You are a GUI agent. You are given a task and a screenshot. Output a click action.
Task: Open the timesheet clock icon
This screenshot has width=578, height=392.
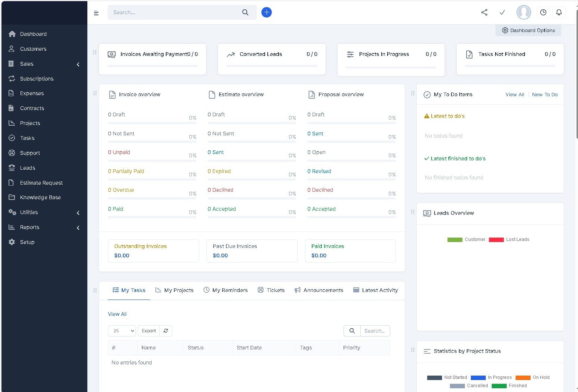pyautogui.click(x=543, y=12)
